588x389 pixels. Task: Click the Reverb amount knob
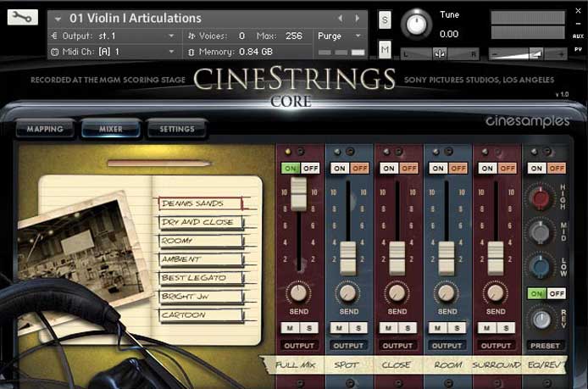[541, 320]
